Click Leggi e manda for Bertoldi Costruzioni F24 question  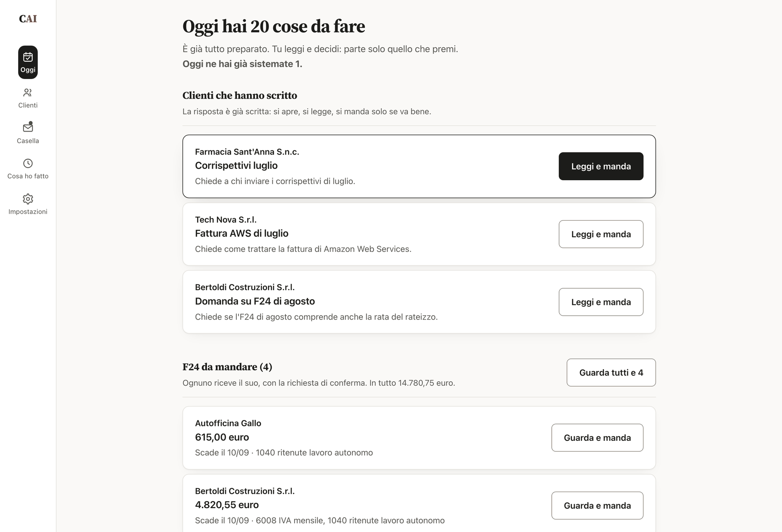tap(601, 302)
